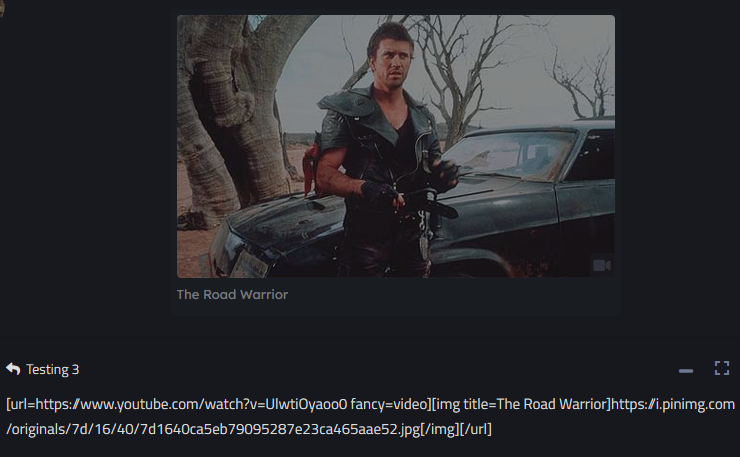The width and height of the screenshot is (740, 457).
Task: Minimize the reply composer with the dash icon
Action: coord(686,371)
